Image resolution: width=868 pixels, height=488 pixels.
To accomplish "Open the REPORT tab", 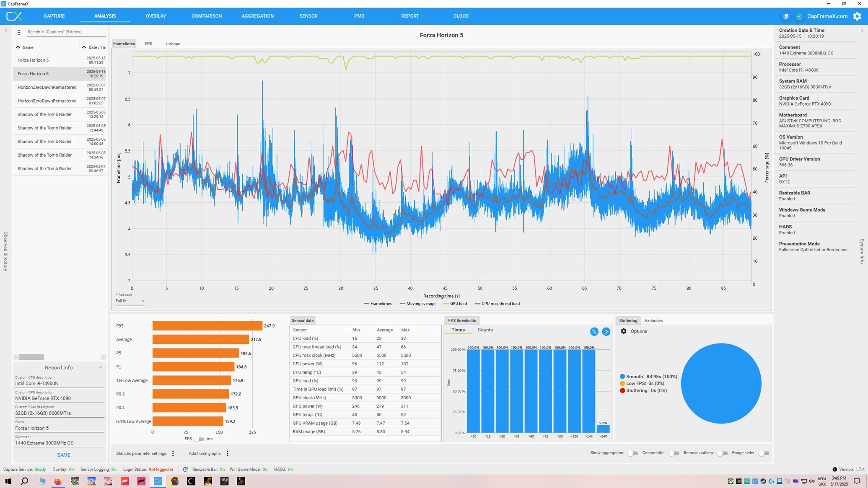I will pyautogui.click(x=410, y=16).
